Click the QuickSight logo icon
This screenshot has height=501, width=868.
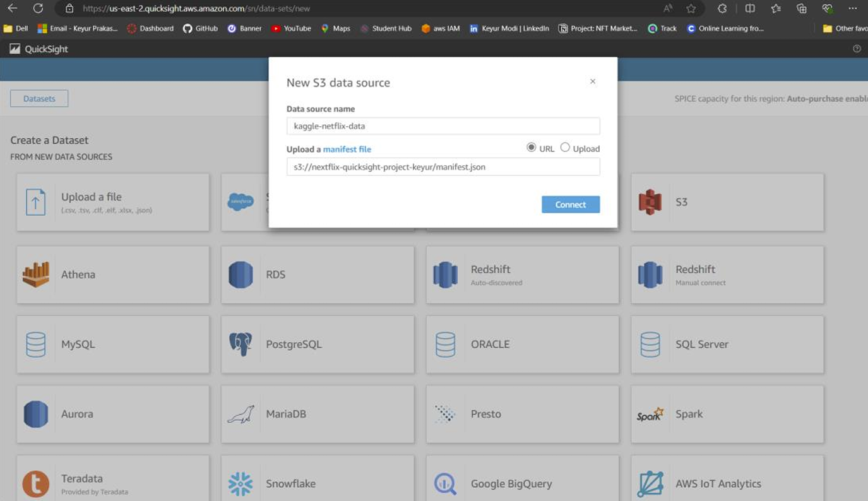pyautogui.click(x=15, y=49)
